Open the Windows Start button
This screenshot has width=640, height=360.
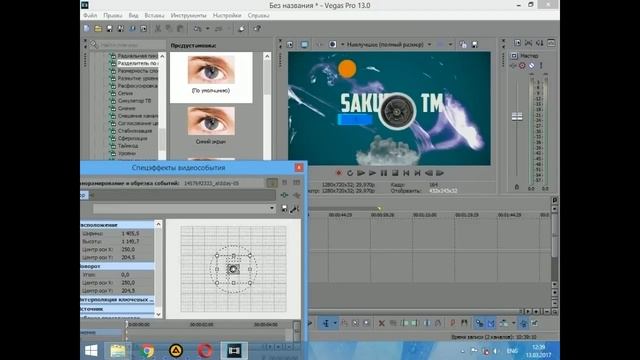[91, 351]
